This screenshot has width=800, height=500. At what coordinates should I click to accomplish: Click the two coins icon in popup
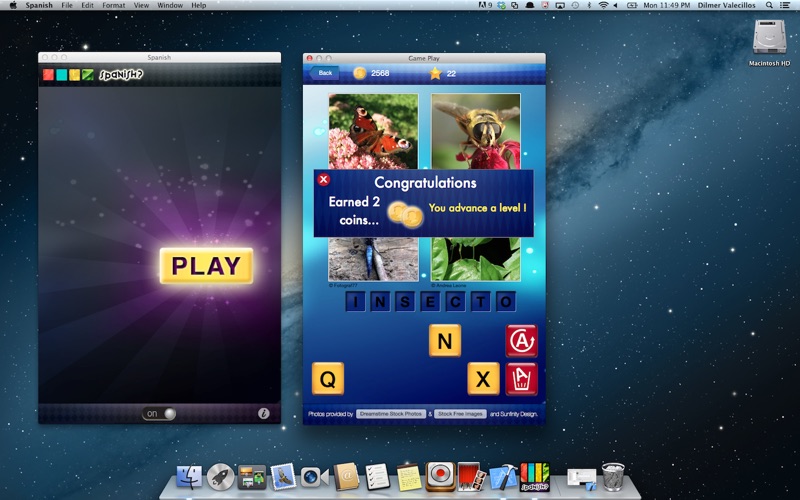coord(405,214)
